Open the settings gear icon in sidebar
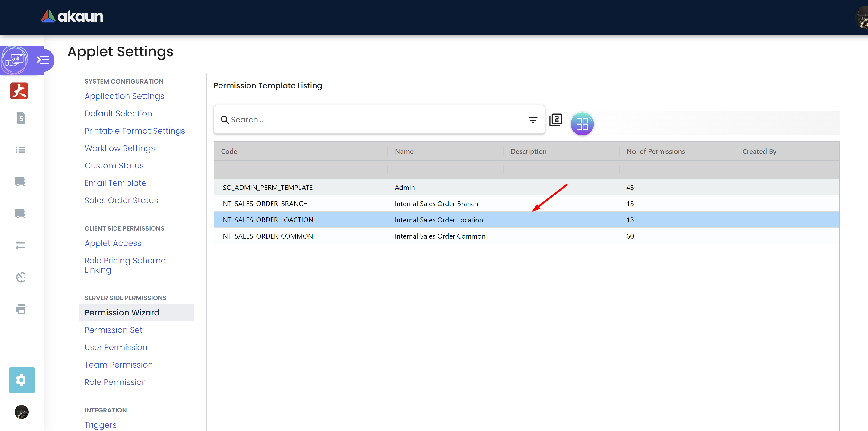868x431 pixels. tap(22, 380)
